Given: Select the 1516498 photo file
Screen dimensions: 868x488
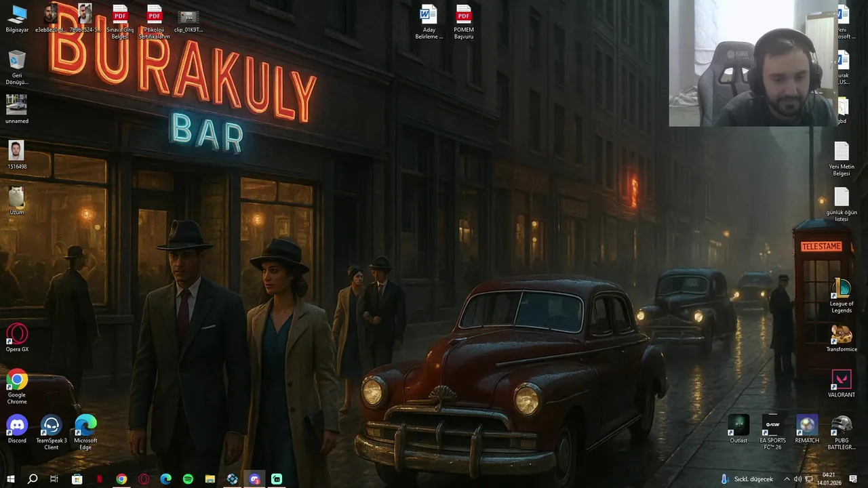Looking at the screenshot, I should 17,155.
